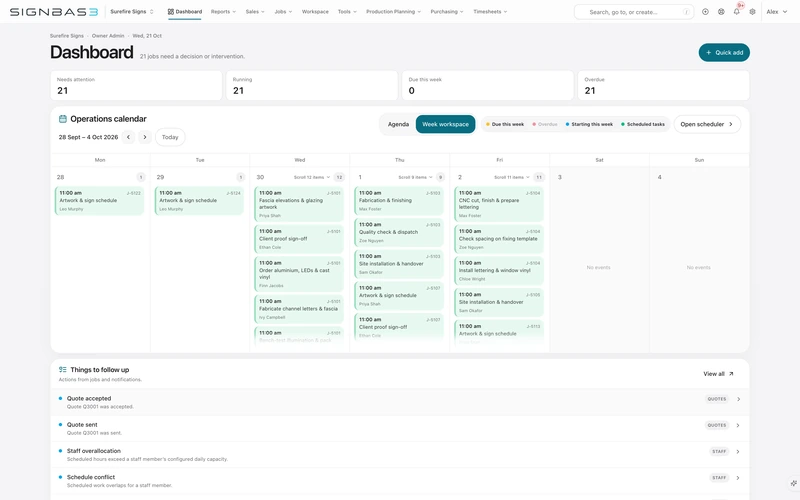Go to the Dashboard tab
This screenshot has width=800, height=500.
coord(185,12)
